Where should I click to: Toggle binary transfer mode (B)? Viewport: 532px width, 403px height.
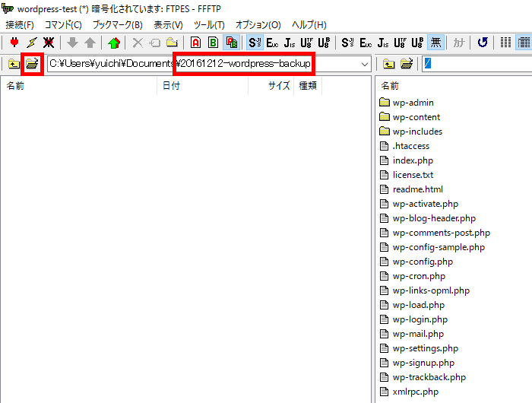[213, 43]
